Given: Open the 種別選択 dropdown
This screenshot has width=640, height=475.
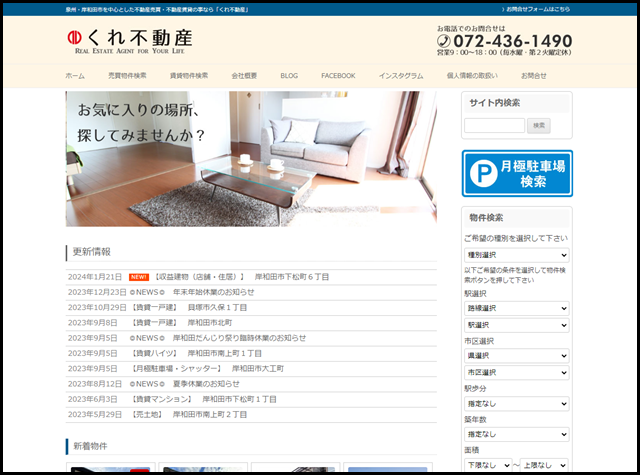Looking at the screenshot, I should (x=517, y=255).
